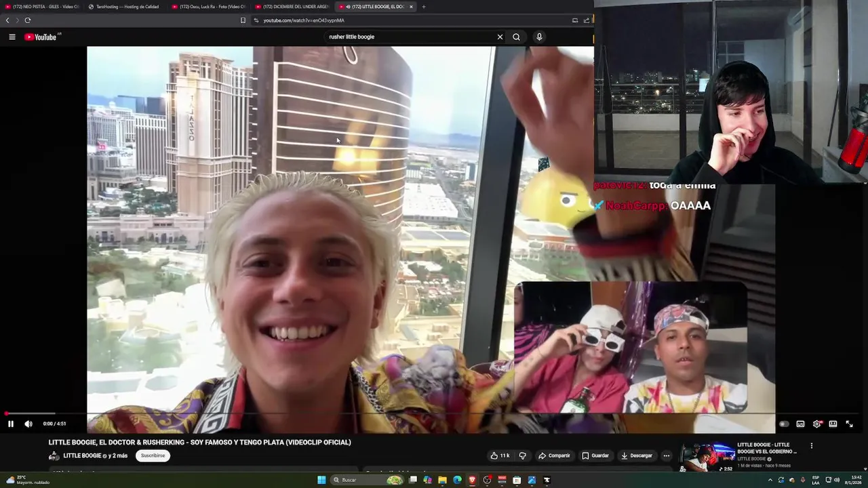Switch the player to theater mode
This screenshot has width=868, height=488.
[x=833, y=424]
